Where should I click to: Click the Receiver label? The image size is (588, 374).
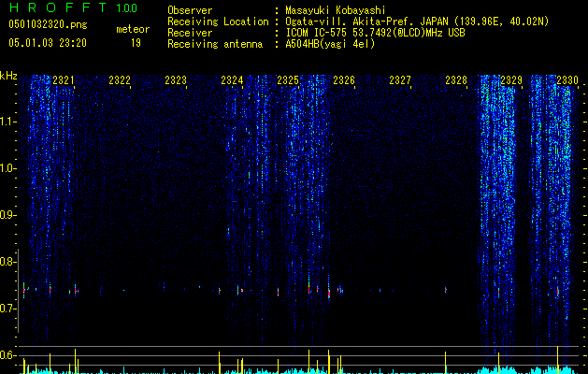pos(190,33)
